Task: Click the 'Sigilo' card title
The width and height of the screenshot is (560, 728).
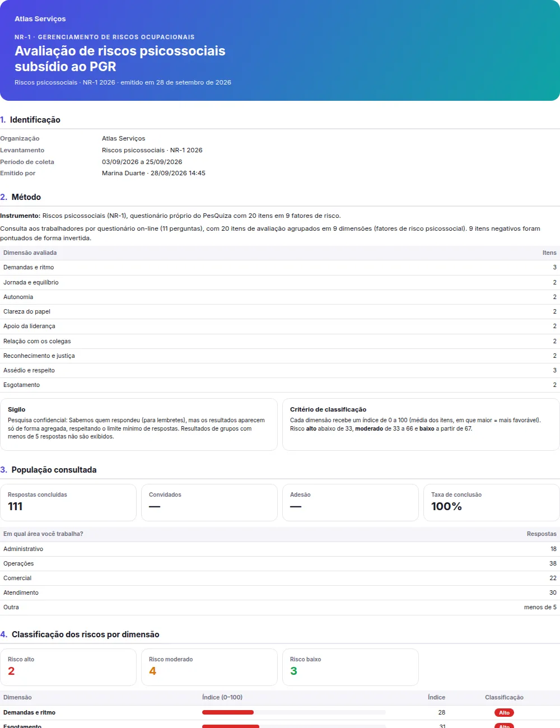Action: (x=16, y=409)
